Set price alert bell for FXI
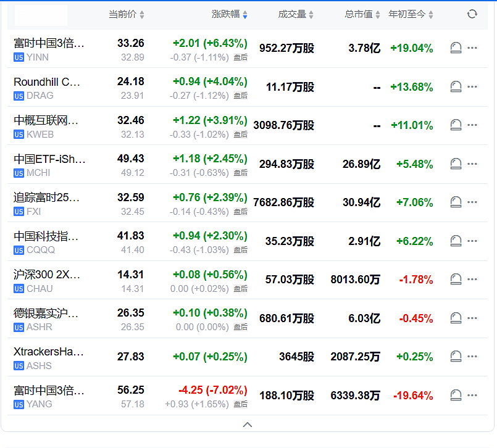 coord(456,202)
